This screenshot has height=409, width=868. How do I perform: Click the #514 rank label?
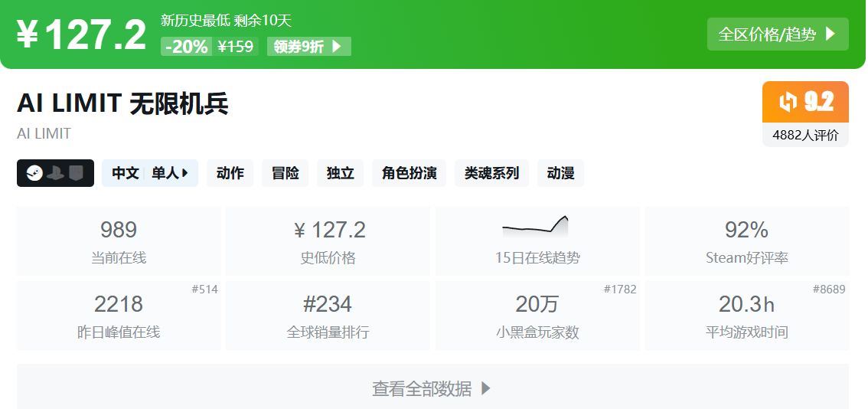pyautogui.click(x=205, y=290)
